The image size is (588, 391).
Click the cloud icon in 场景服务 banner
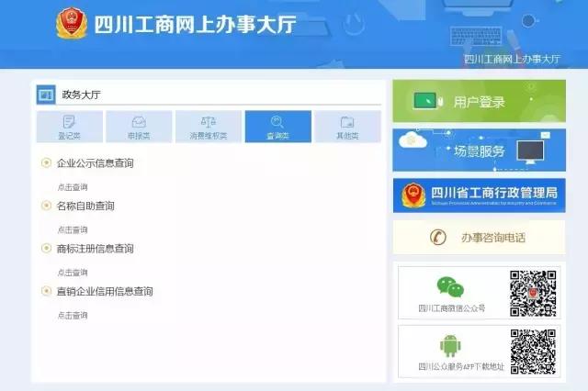(x=413, y=140)
